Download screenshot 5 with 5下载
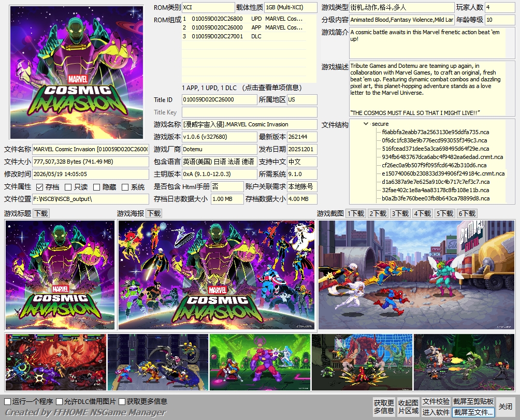The height and width of the screenshot is (420, 520). pos(445,213)
